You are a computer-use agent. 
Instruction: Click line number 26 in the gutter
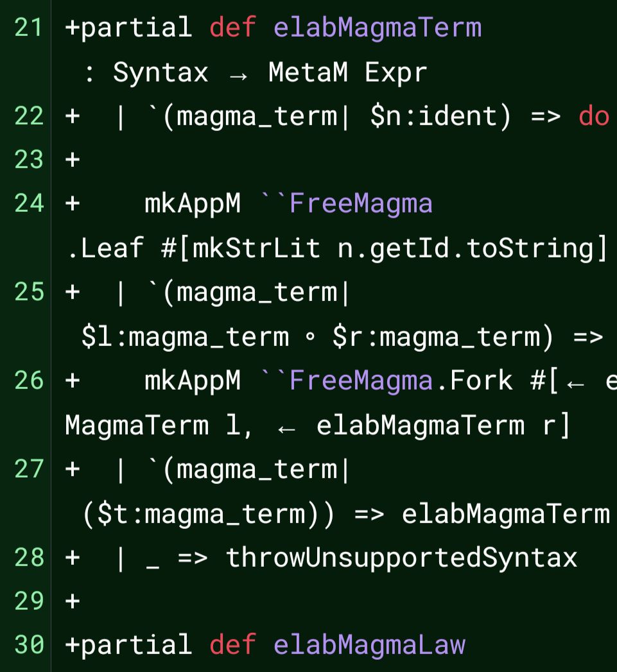coord(28,381)
